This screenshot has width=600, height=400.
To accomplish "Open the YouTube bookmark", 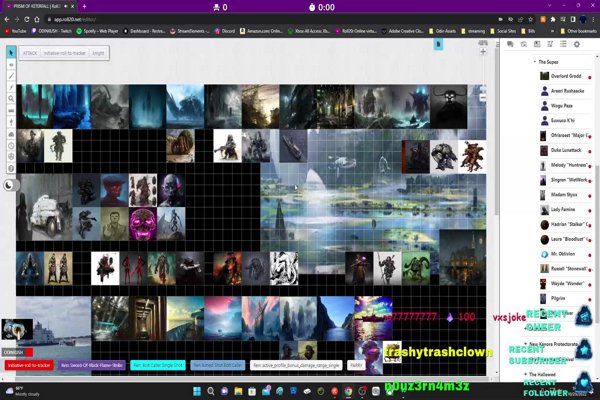I will 15,31.
